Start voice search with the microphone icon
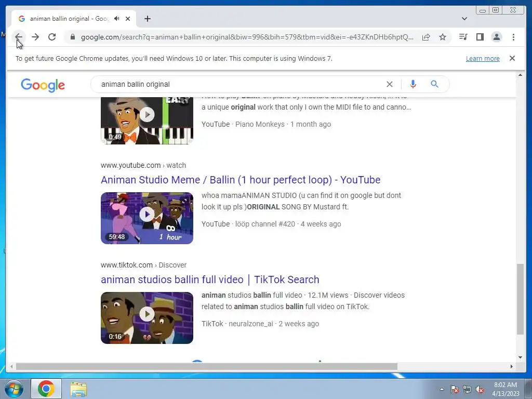This screenshot has height=399, width=532. 413,84
